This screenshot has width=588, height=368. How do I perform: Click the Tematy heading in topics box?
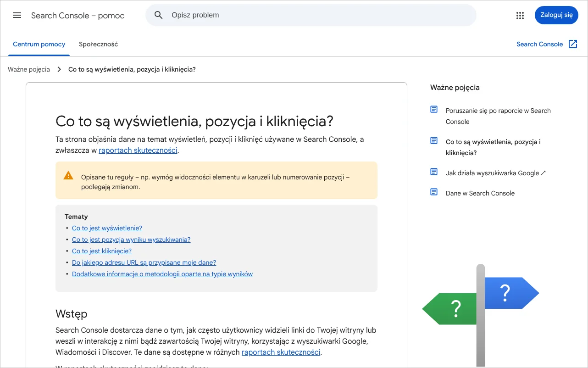(76, 217)
